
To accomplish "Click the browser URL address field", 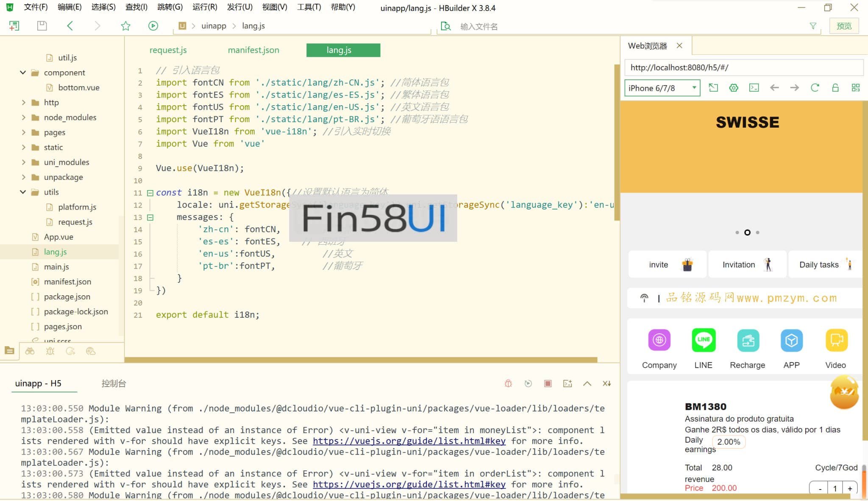I will coord(744,67).
